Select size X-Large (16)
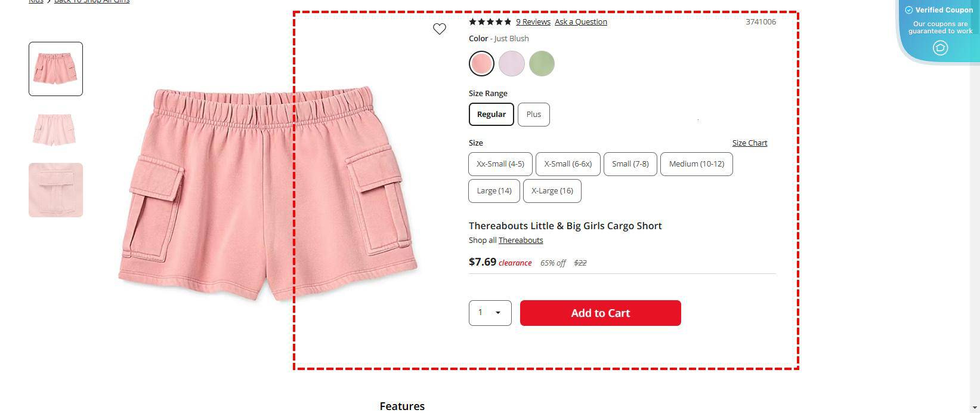The height and width of the screenshot is (413, 980). point(552,190)
